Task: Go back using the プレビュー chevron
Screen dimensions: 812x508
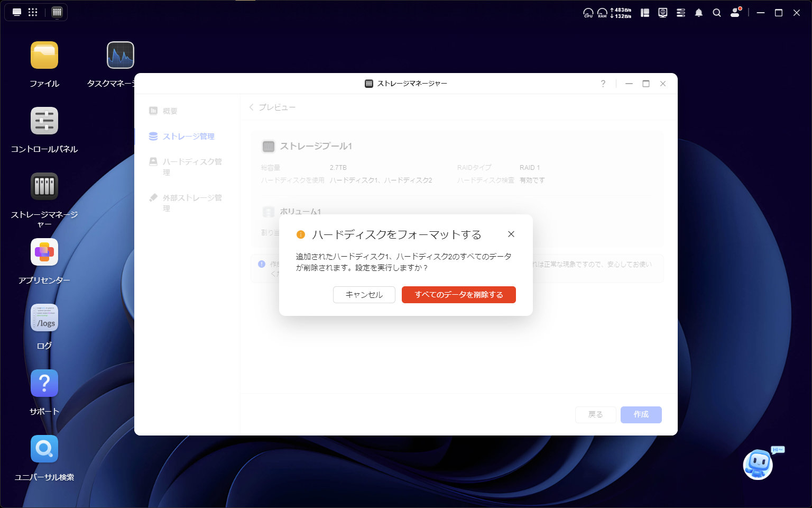Action: pos(252,107)
